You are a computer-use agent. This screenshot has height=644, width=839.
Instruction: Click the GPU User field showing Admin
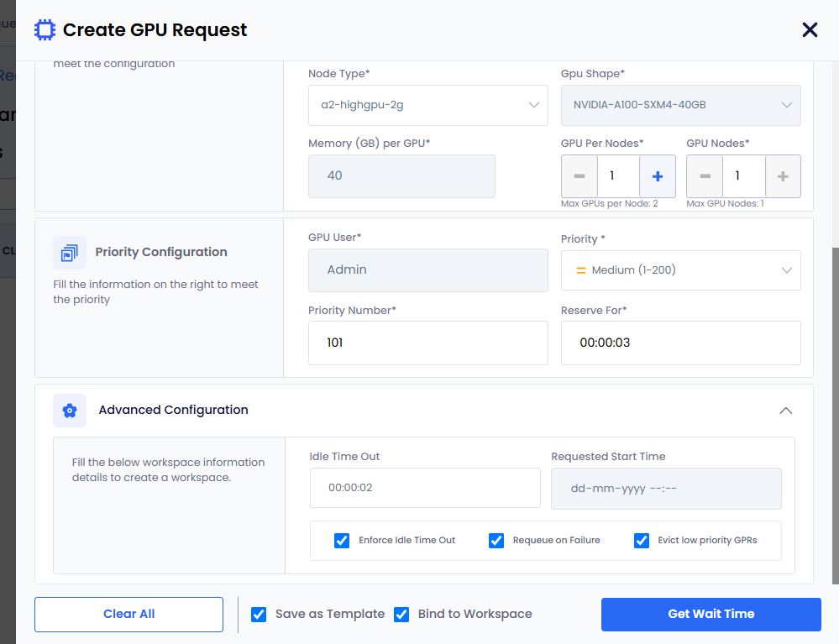(x=428, y=270)
